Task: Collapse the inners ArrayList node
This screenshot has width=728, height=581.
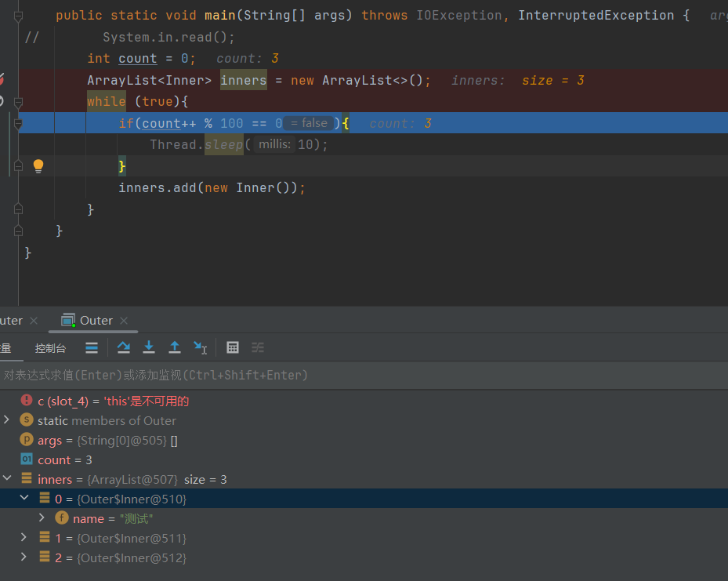Action: point(7,478)
